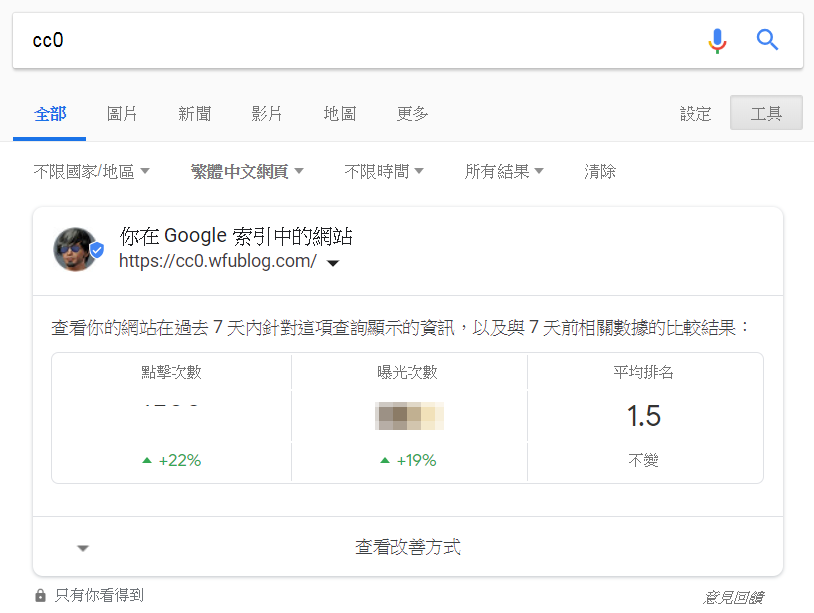The image size is (814, 613).
Task: Click the https://cc0.wfublog.com/ site URL
Action: click(x=218, y=261)
